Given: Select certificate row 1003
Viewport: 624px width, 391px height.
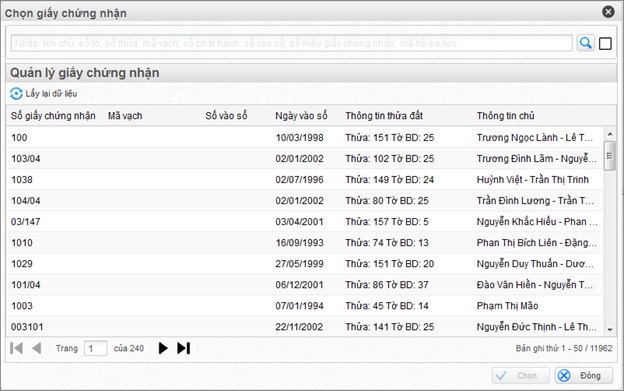Looking at the screenshot, I should pyautogui.click(x=305, y=306).
